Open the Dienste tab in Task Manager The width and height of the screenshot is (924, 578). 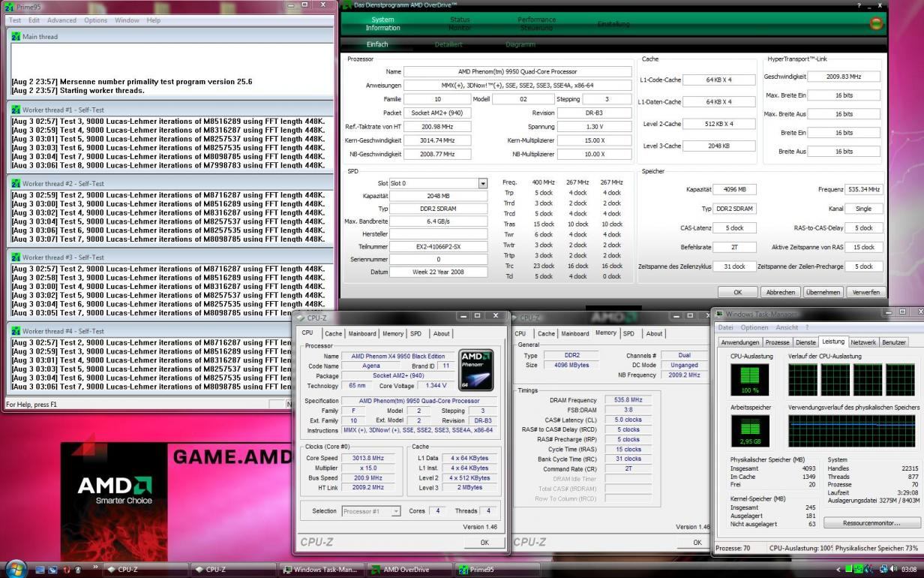point(805,342)
